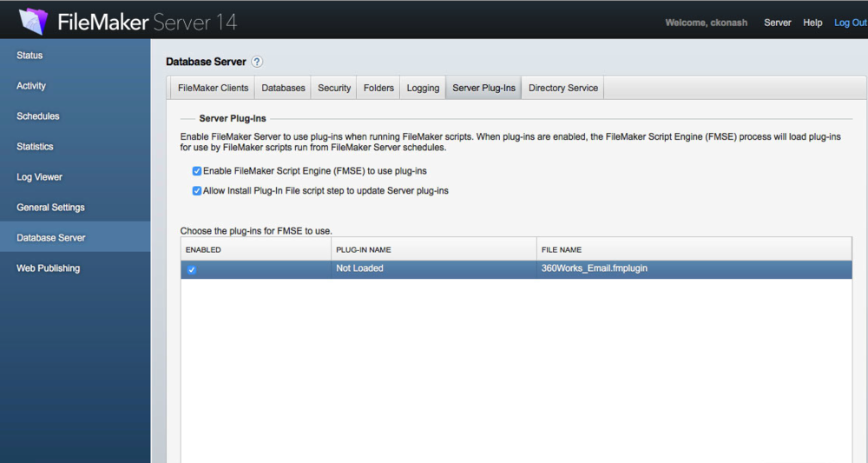Click the FILE NAME column header

click(x=694, y=250)
